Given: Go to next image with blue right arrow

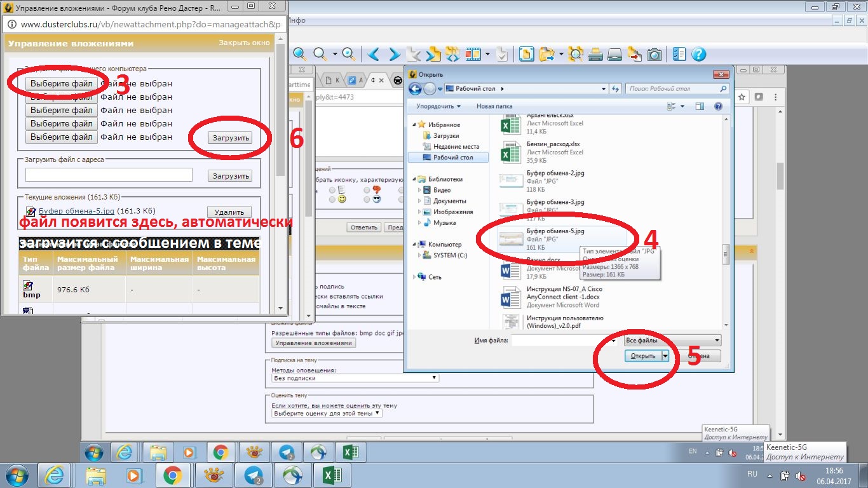Looking at the screenshot, I should (x=394, y=54).
